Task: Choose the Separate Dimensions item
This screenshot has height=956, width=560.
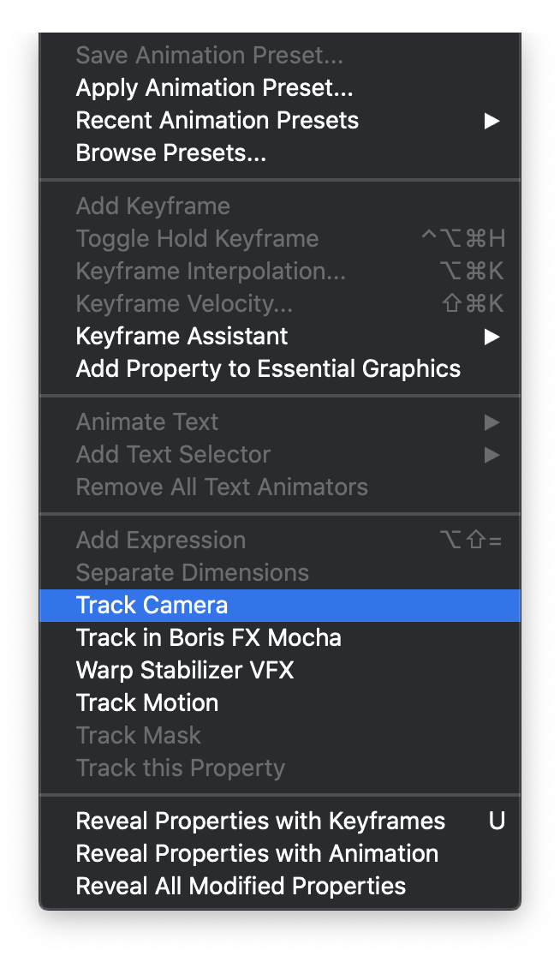Action: click(x=192, y=572)
